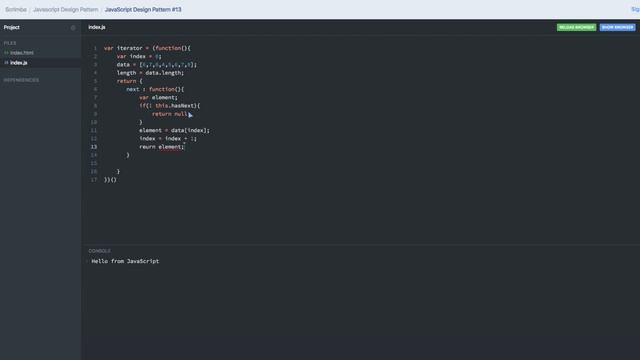Click the 'next : function(){' line
Viewport: 640px width, 360px height.
[155, 89]
